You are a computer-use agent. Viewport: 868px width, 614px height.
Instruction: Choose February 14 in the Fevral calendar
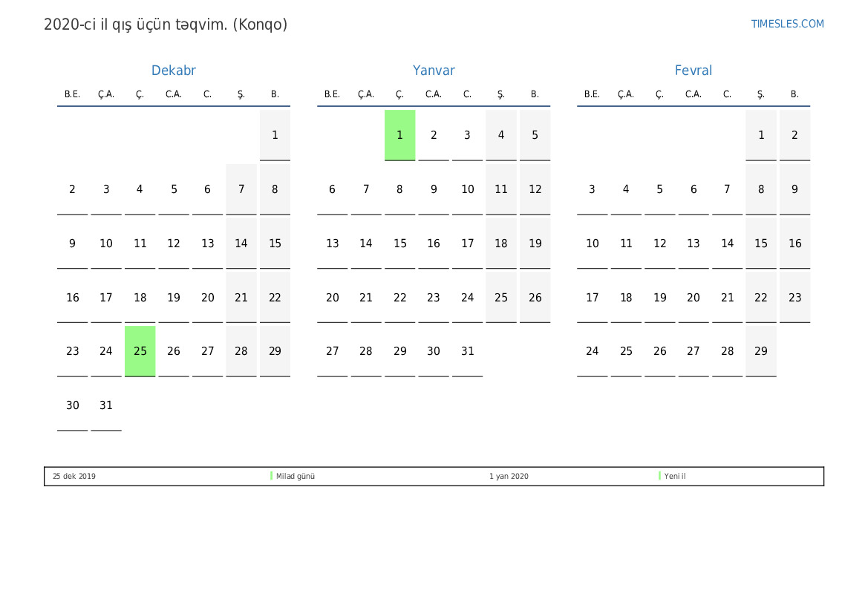[727, 244]
